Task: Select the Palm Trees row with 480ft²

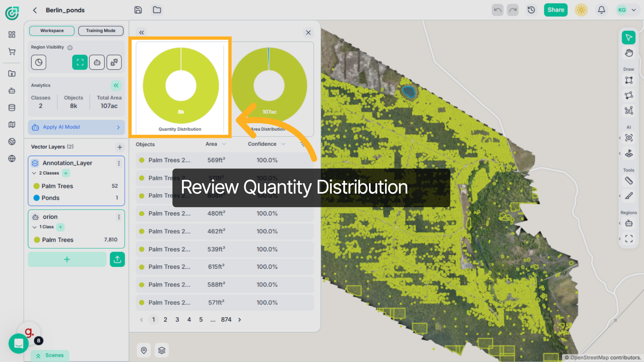Action: (225, 213)
